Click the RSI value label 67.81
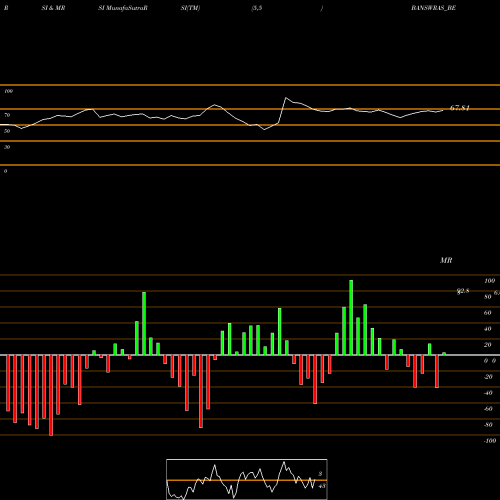 pyautogui.click(x=460, y=108)
